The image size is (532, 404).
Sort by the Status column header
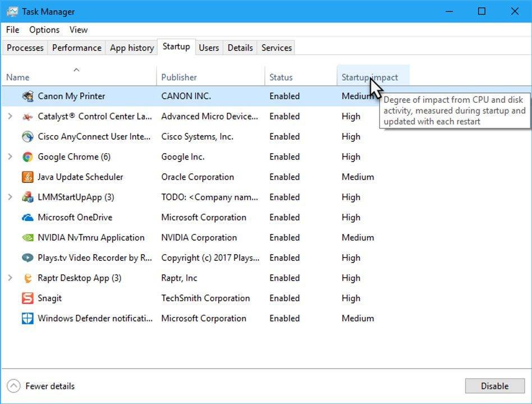301,75
